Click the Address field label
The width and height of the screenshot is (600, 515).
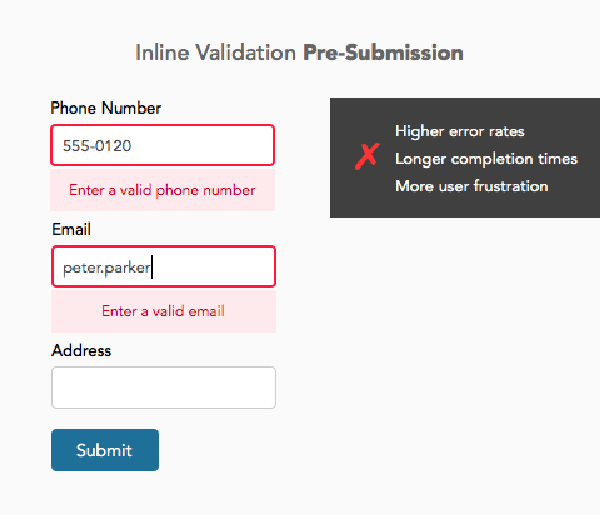pyautogui.click(x=81, y=350)
